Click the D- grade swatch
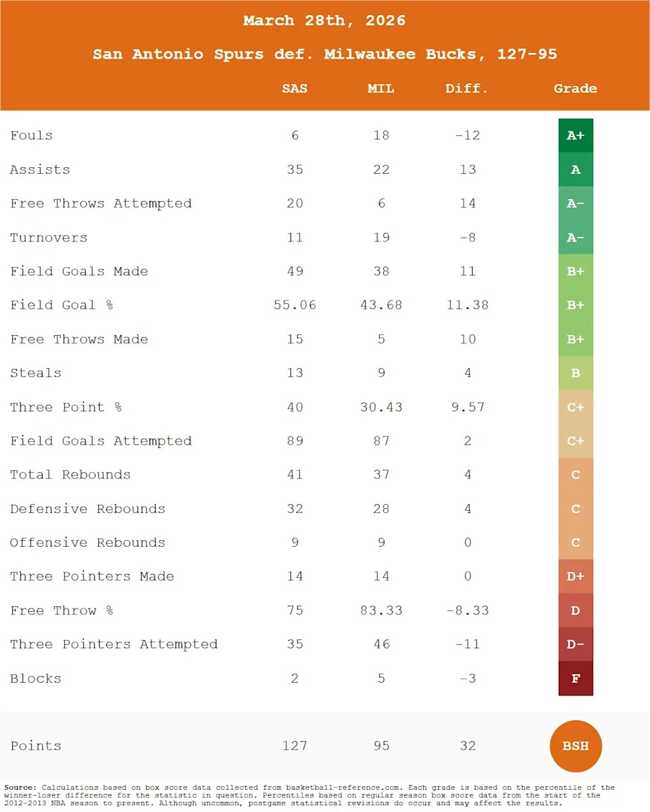The height and width of the screenshot is (812, 650). point(576,644)
